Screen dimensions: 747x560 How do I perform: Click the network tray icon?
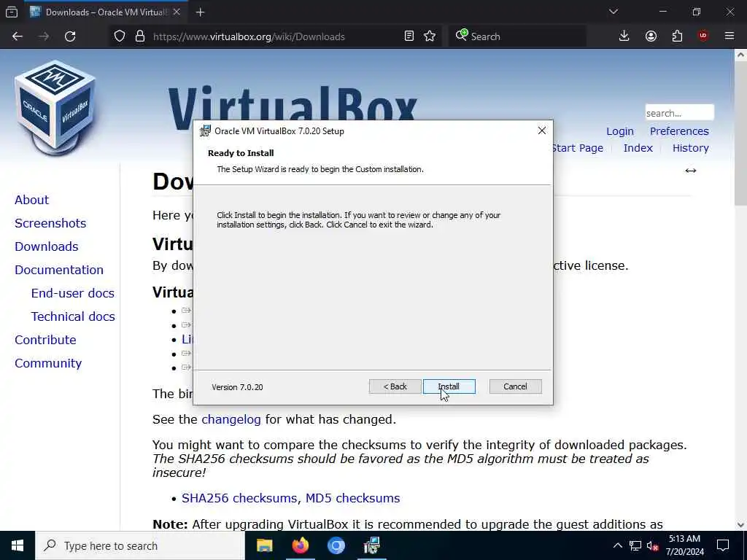click(635, 545)
